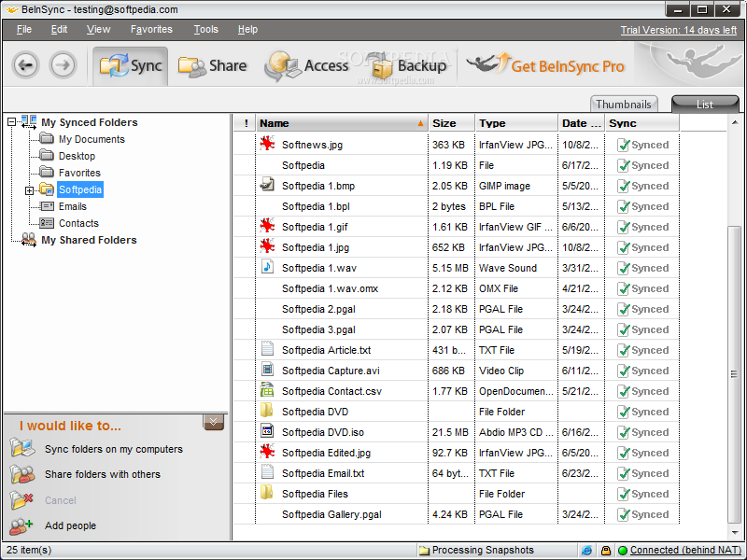The height and width of the screenshot is (560, 747).
Task: Click Sync folders on my computers
Action: pyautogui.click(x=113, y=449)
